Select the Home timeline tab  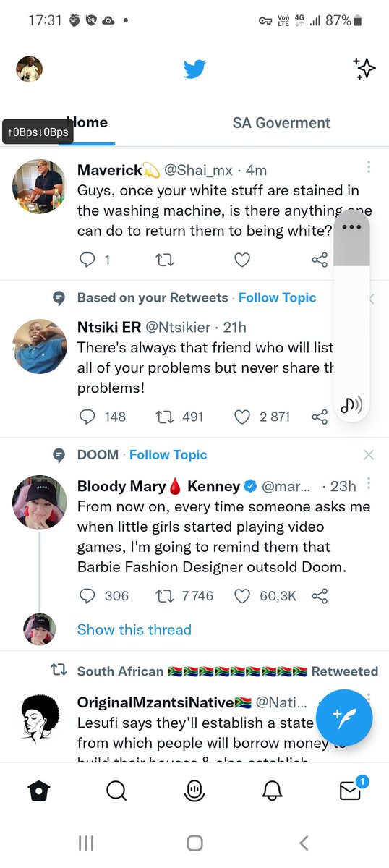[x=88, y=123]
